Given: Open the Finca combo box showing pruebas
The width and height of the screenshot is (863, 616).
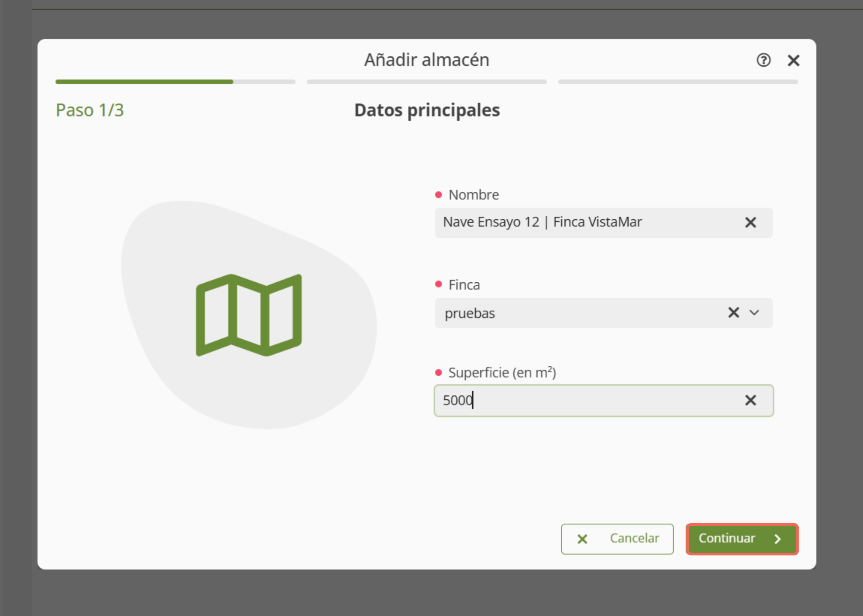Looking at the screenshot, I should 569,313.
